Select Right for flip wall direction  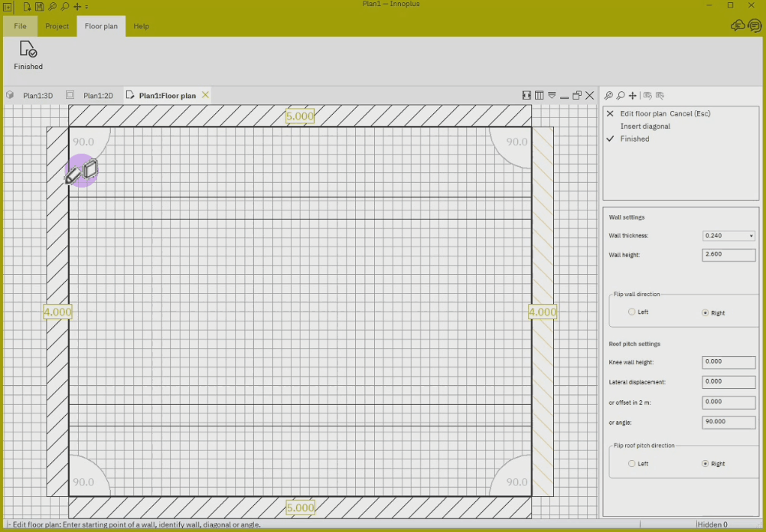click(705, 312)
